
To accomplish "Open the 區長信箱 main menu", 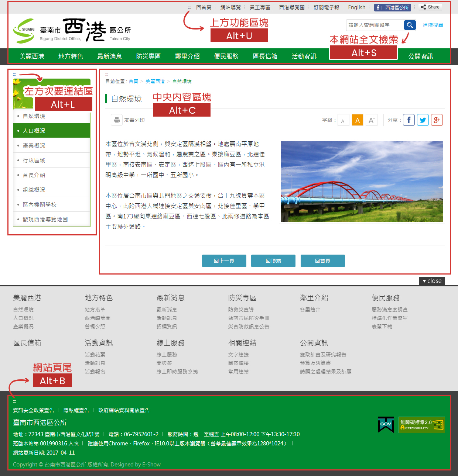I will click(265, 56).
